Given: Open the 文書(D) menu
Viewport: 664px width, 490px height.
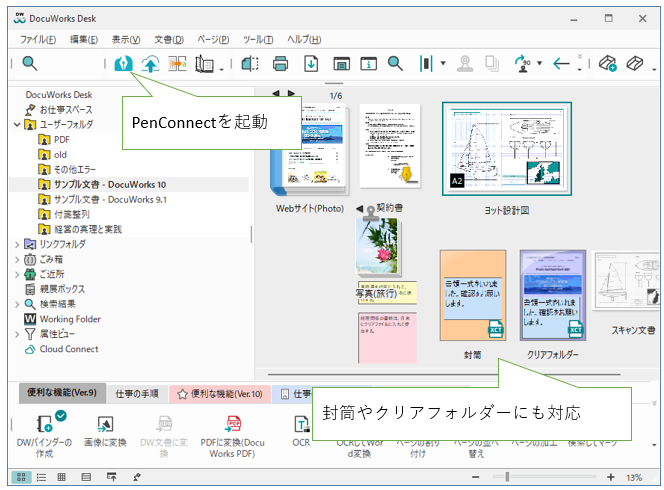Looking at the screenshot, I should point(171,39).
